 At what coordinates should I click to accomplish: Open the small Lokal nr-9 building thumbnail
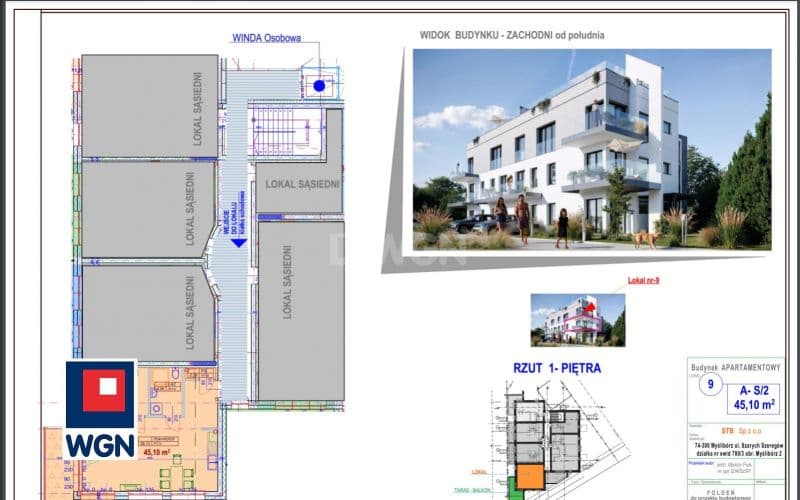pos(578,320)
